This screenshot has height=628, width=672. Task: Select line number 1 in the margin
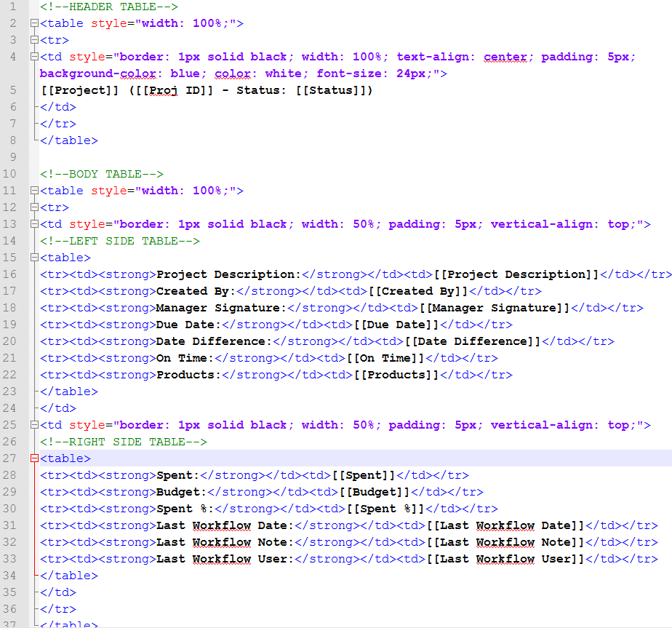point(13,7)
